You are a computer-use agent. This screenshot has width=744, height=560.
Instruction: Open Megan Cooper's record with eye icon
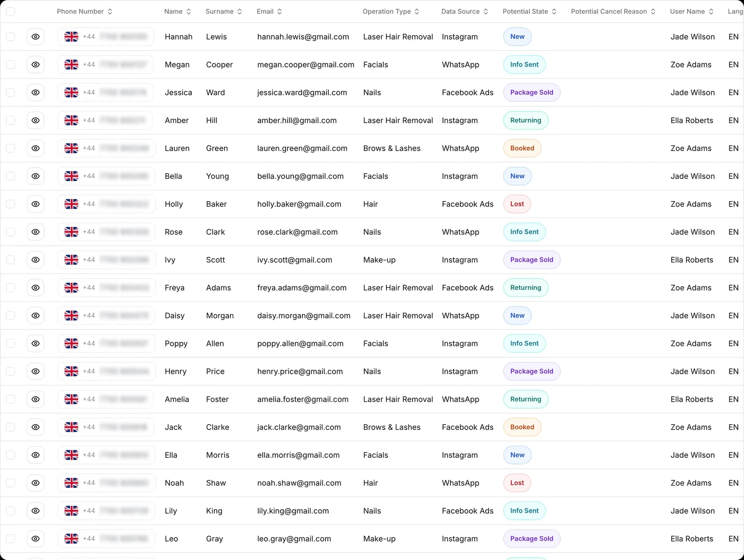(x=35, y=65)
